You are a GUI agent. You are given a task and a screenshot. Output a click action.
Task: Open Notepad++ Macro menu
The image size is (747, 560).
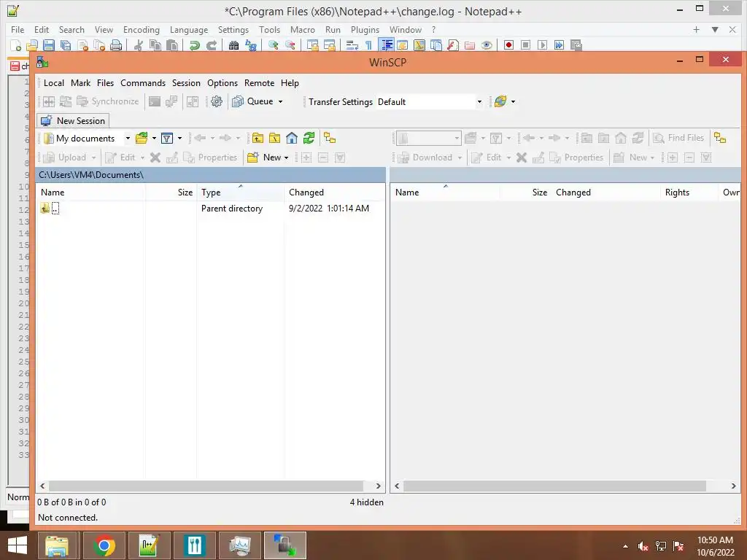click(x=303, y=29)
